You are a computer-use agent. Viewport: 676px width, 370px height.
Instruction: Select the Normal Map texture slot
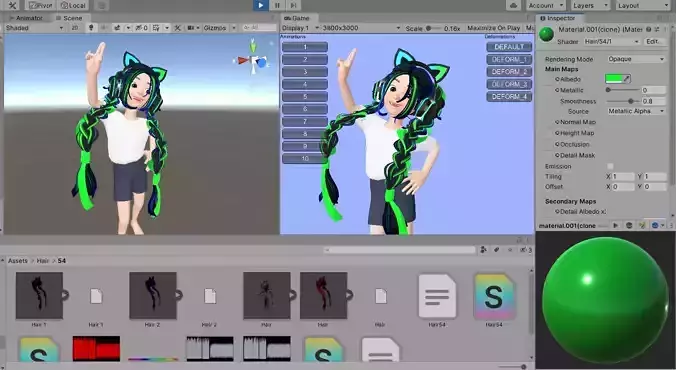pyautogui.click(x=576, y=122)
